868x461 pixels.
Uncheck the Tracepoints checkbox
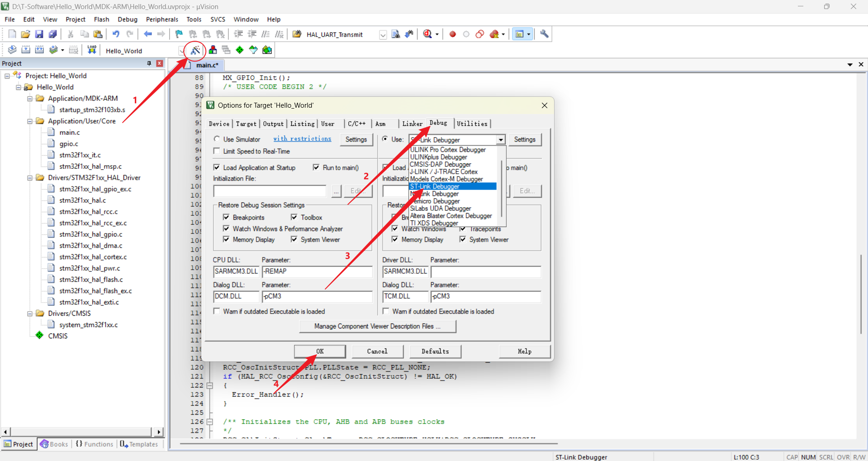(463, 229)
